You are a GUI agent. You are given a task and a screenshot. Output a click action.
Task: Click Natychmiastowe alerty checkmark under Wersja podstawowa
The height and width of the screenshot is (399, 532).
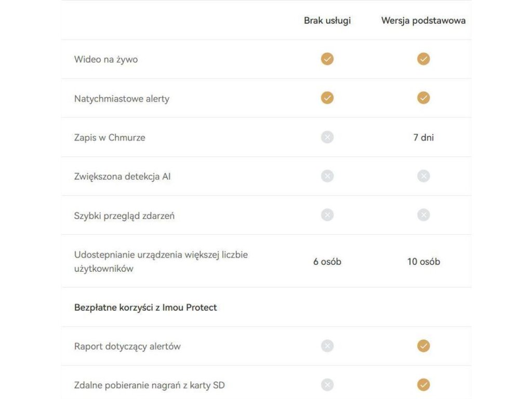click(x=423, y=98)
